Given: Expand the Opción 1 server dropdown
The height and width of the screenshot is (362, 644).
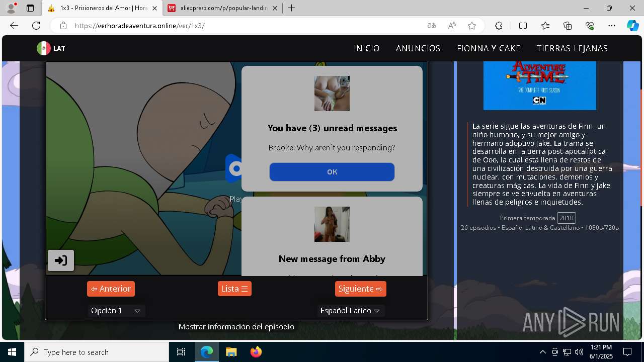Looking at the screenshot, I should 116,311.
